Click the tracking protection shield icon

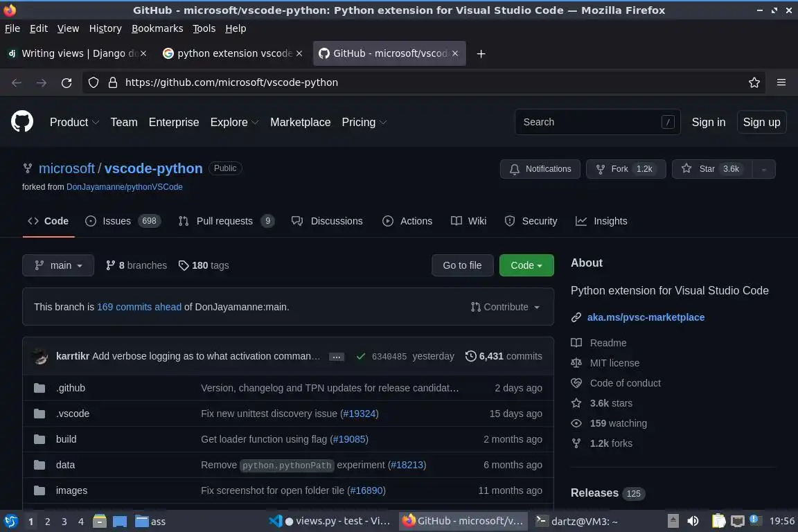94,82
